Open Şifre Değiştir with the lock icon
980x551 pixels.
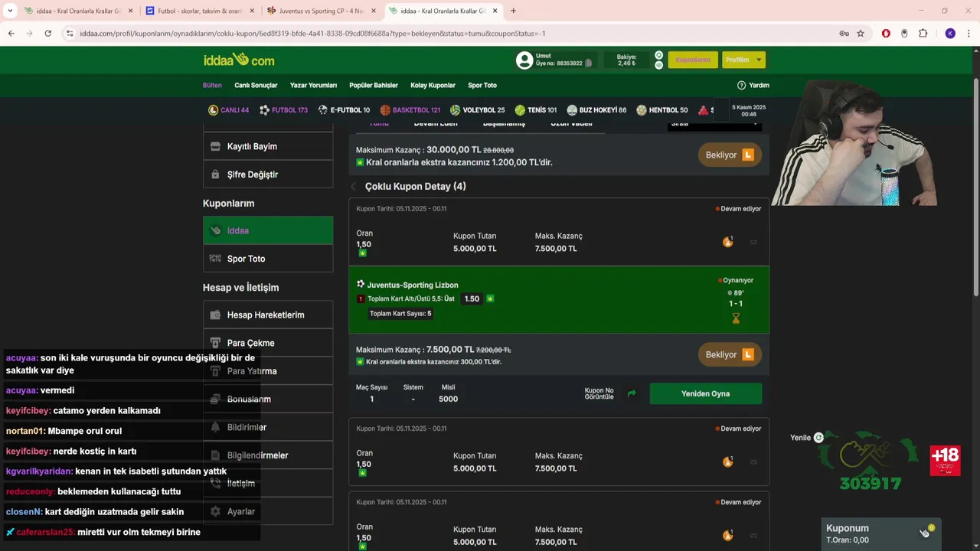click(x=268, y=174)
